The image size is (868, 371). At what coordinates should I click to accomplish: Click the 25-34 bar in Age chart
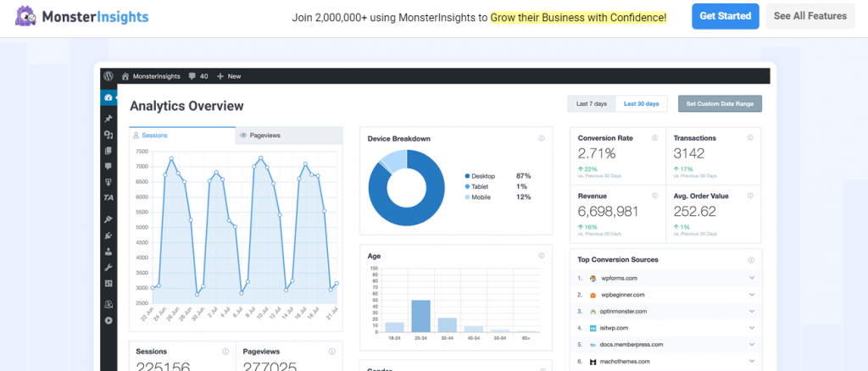(420, 316)
